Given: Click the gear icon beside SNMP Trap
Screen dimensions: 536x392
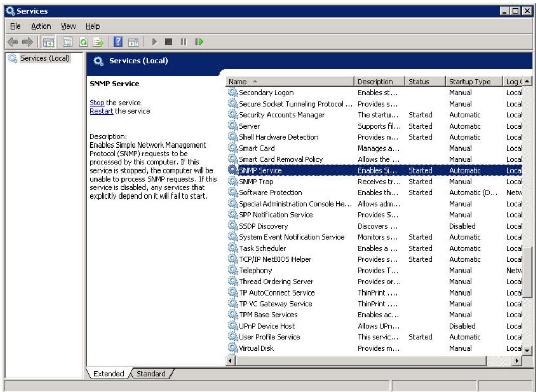Looking at the screenshot, I should (233, 181).
